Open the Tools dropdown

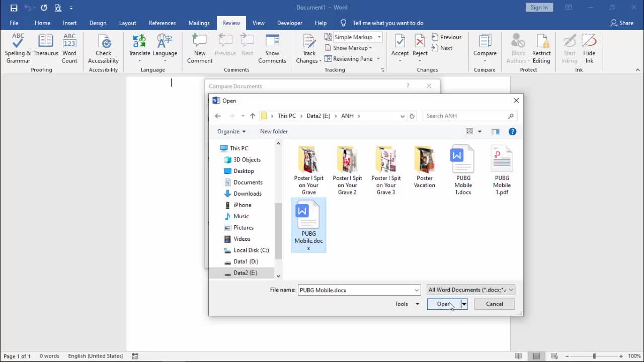point(407,304)
